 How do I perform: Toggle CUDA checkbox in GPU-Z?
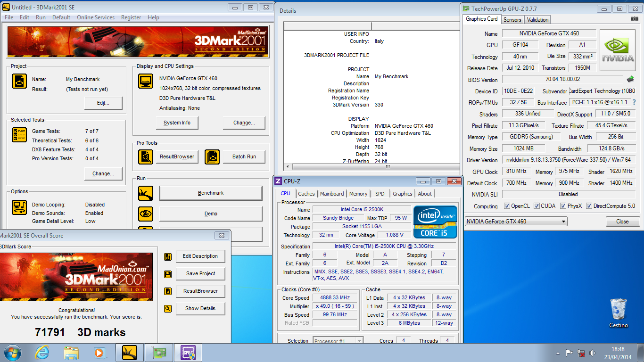[x=536, y=206]
